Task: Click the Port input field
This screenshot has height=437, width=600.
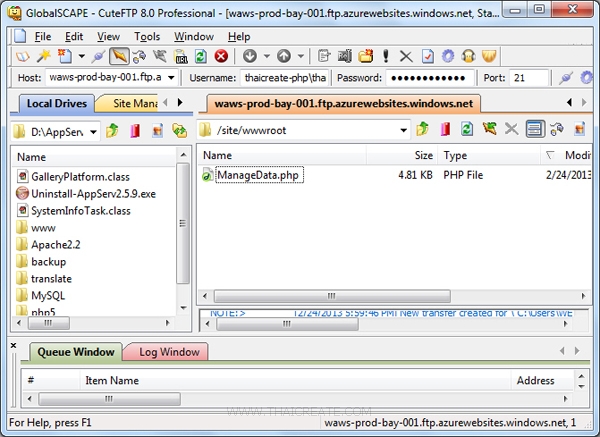Action: [529, 78]
